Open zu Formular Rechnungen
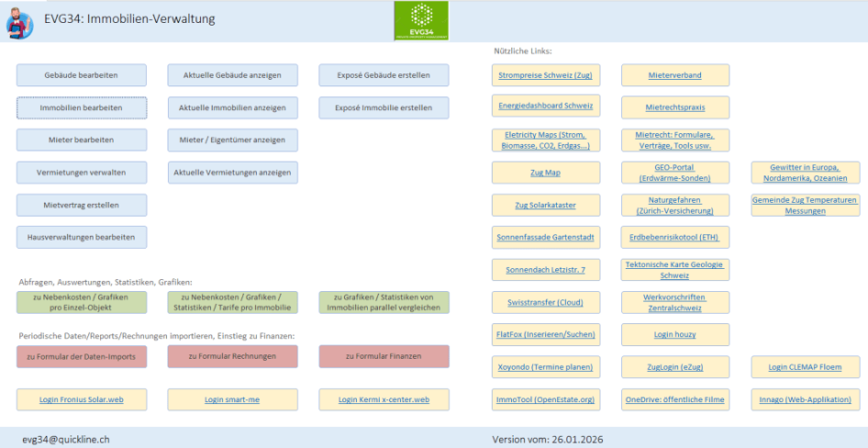The width and height of the screenshot is (868, 448). click(232, 356)
